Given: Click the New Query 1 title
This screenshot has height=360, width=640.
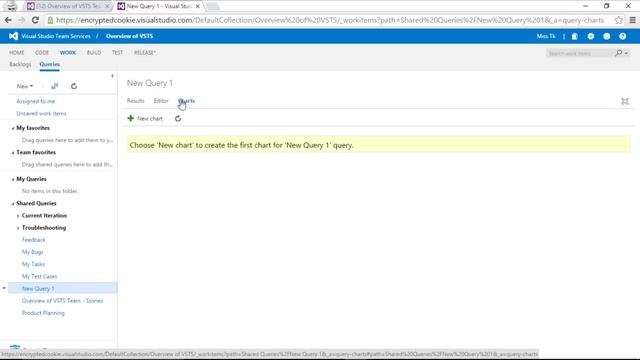Looking at the screenshot, I should click(150, 83).
